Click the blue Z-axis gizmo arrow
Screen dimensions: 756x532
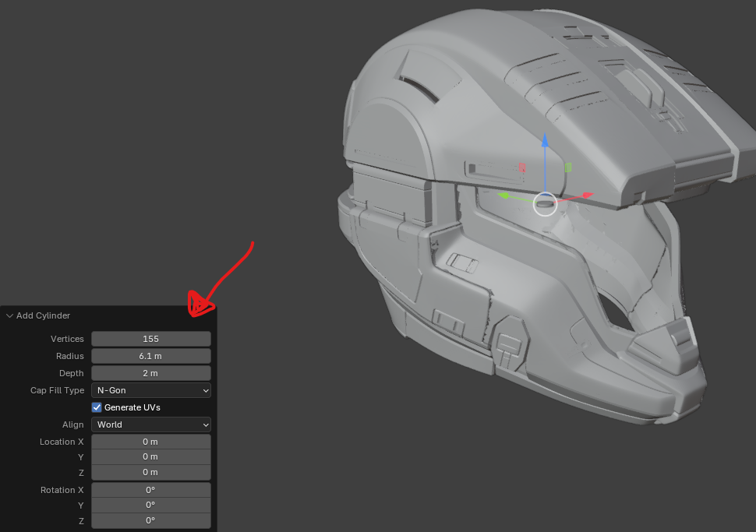click(545, 139)
